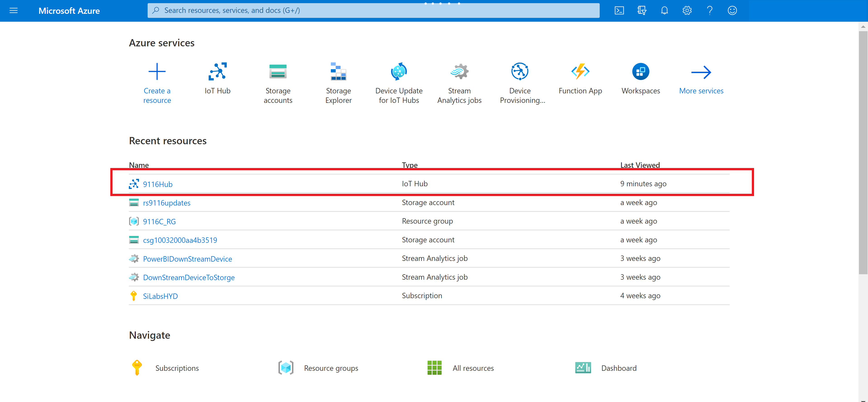
Task: Click the '9 minutes ago' cell
Action: [643, 184]
